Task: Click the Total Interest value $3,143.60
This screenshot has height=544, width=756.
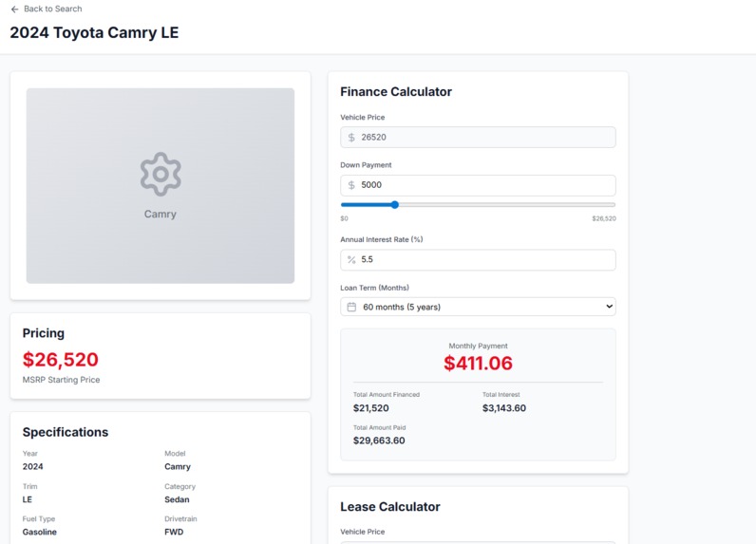Action: point(503,408)
